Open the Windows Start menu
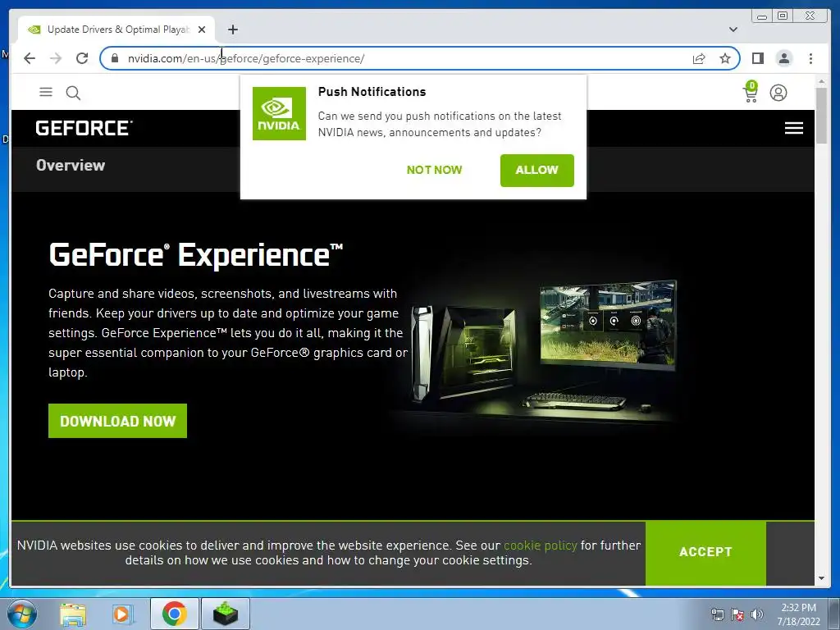Image resolution: width=840 pixels, height=630 pixels. click(22, 614)
